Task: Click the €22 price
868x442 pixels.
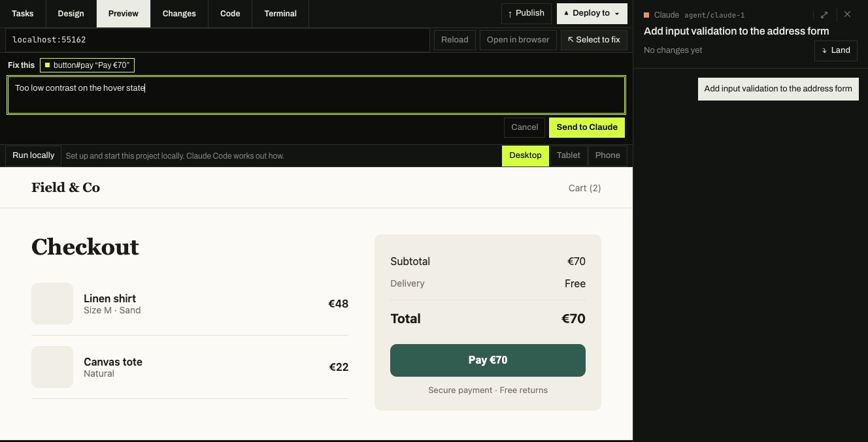Action: click(x=339, y=367)
